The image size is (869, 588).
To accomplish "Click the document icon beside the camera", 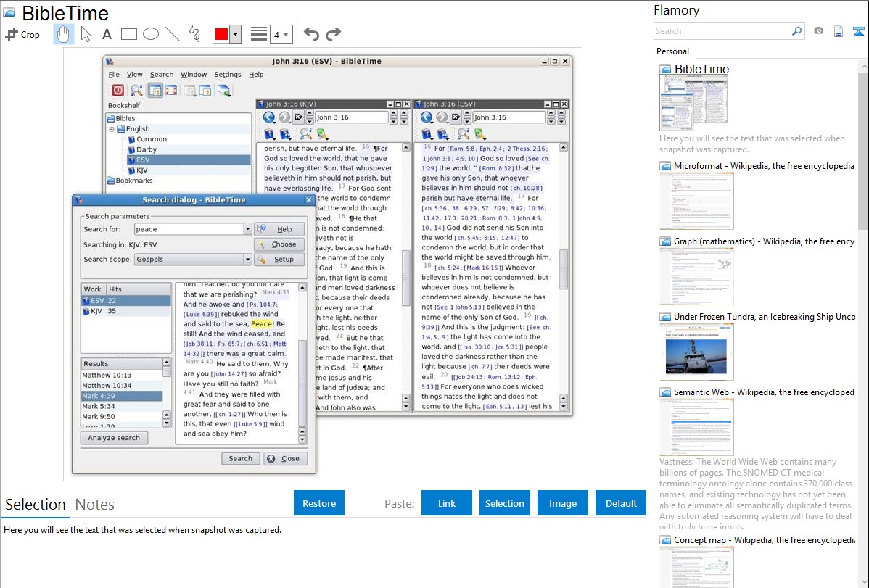I will (x=839, y=31).
